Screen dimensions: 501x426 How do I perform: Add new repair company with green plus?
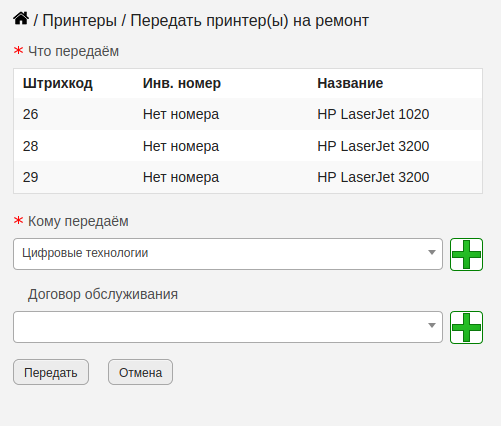click(466, 254)
